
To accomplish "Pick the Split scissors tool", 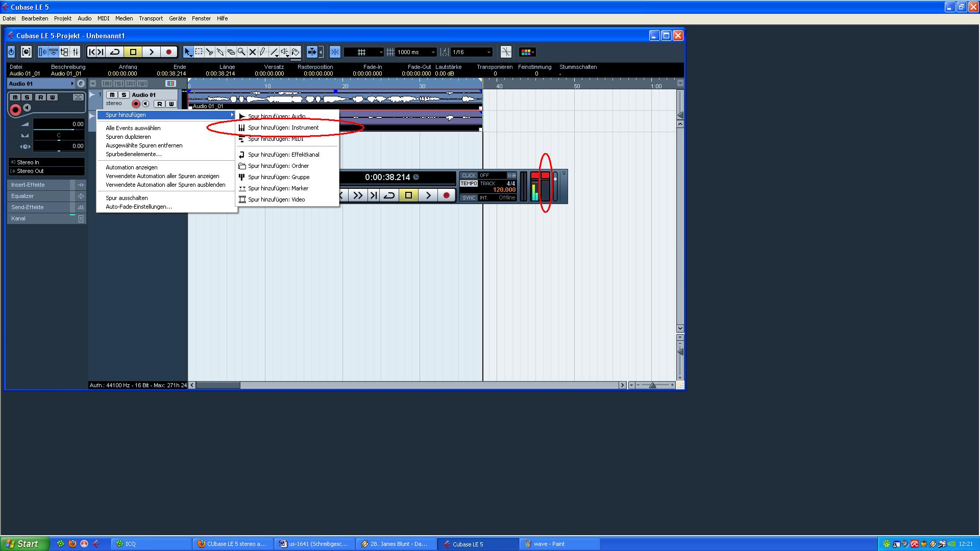I will click(x=209, y=52).
